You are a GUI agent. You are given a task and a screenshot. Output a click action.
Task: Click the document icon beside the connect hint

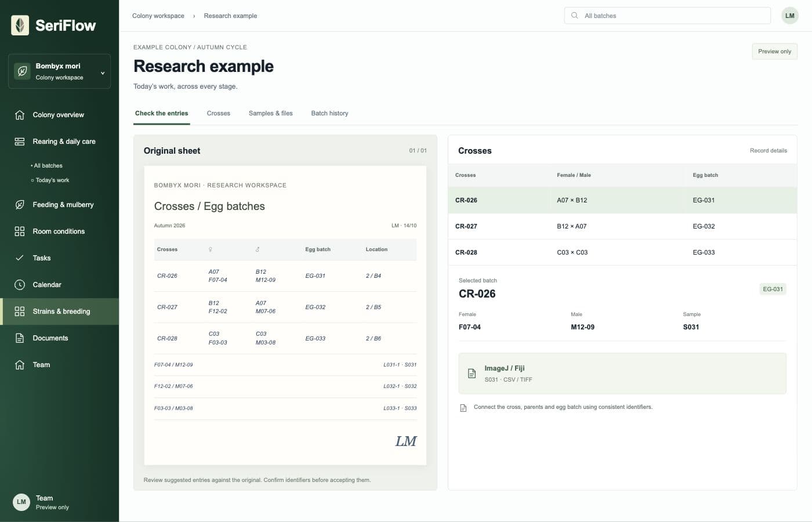coord(463,408)
